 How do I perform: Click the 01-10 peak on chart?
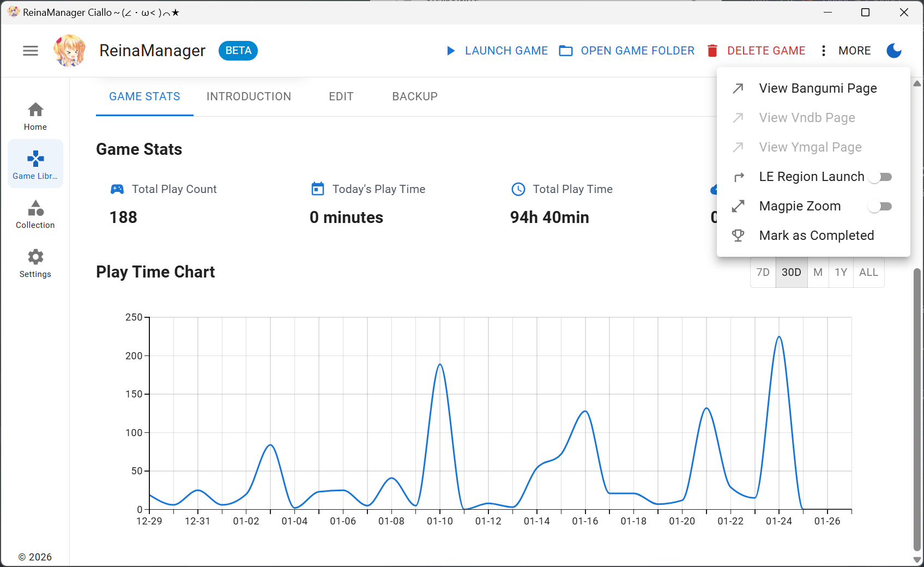[x=440, y=365]
